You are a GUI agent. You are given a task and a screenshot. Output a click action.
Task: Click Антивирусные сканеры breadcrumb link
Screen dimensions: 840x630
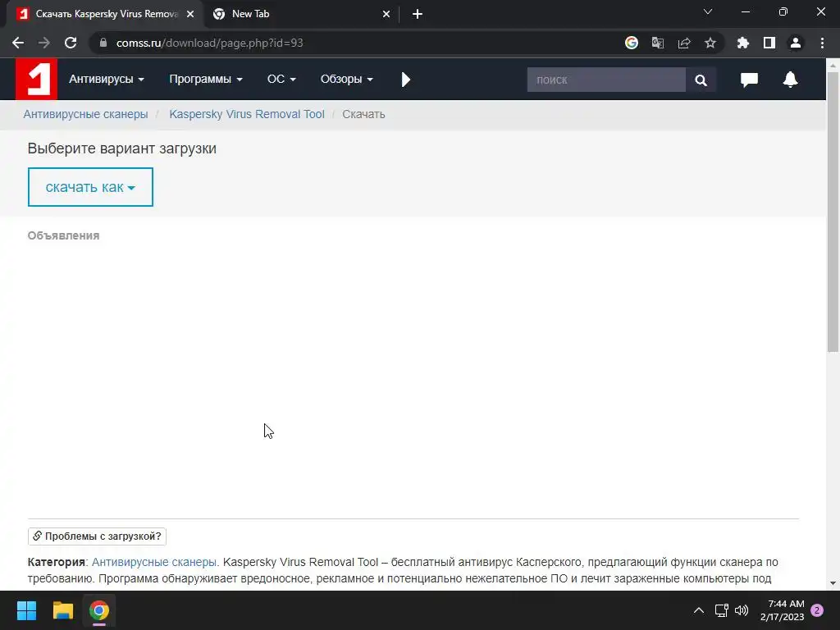pyautogui.click(x=85, y=114)
